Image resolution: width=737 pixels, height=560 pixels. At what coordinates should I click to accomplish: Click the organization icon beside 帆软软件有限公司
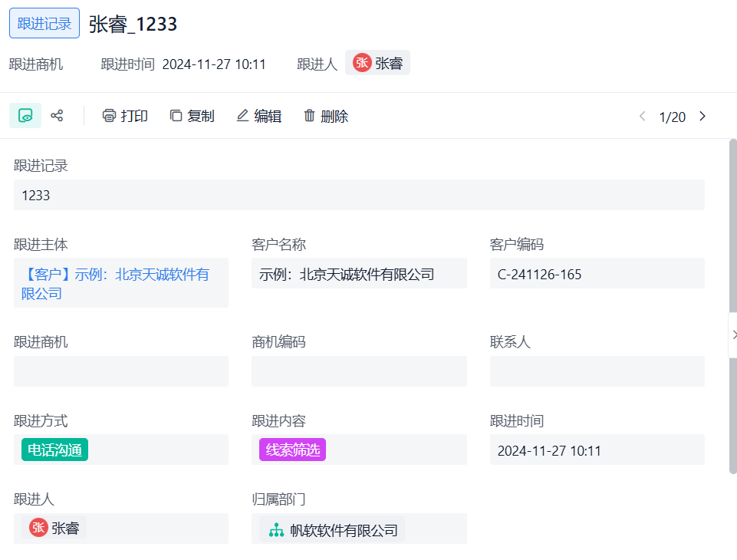(x=276, y=530)
